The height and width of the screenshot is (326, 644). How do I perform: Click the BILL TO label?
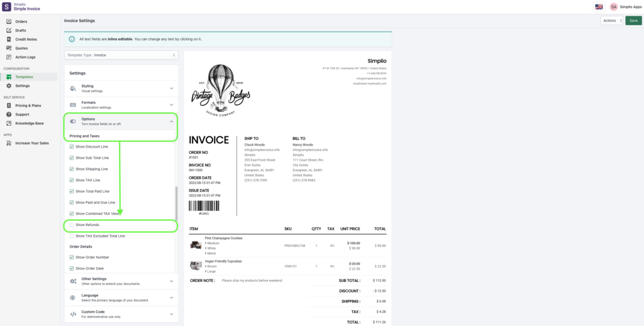299,139
